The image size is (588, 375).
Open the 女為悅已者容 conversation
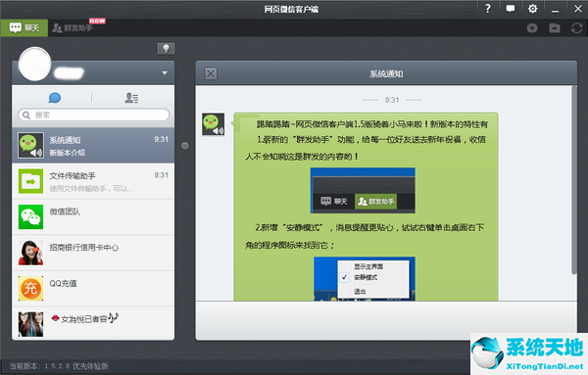tap(93, 324)
